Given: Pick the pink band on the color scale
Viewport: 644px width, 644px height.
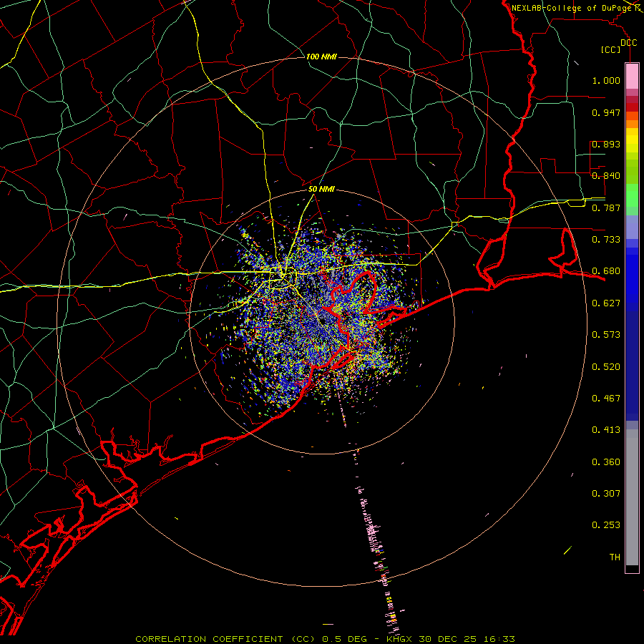Looking at the screenshot, I should 632,77.
